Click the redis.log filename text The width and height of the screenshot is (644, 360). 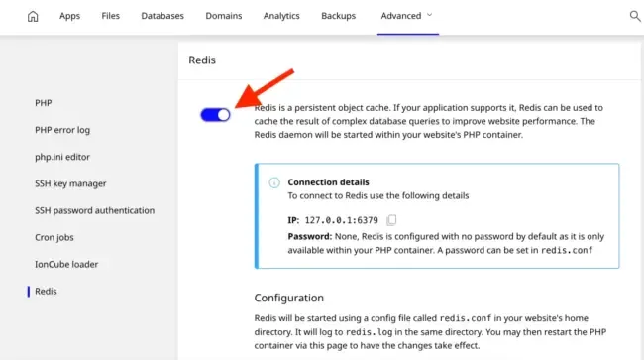[x=370, y=331]
